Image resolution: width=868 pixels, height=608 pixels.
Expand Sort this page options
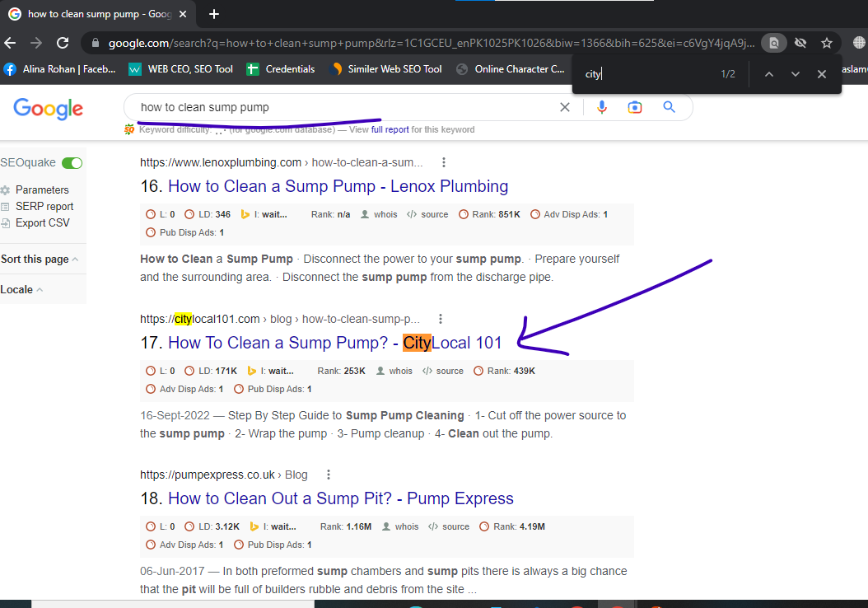coord(40,260)
